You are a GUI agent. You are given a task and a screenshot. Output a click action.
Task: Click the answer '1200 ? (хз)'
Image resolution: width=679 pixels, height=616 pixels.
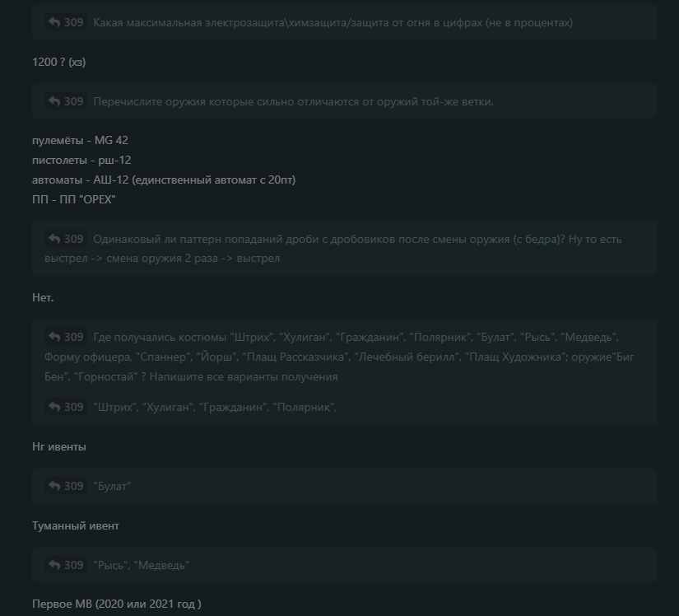click(x=59, y=62)
